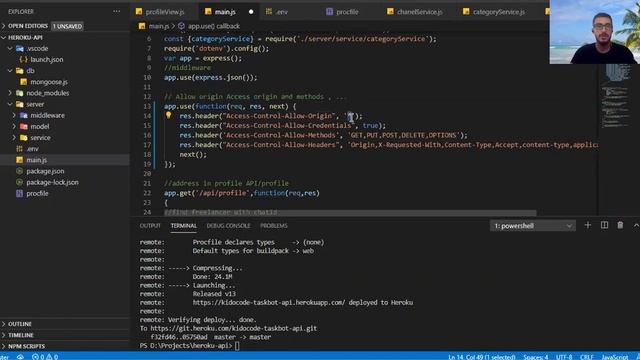Viewport: 640px width, 360px height.
Task: Kill terminal with trash icon
Action: [x=620, y=225]
